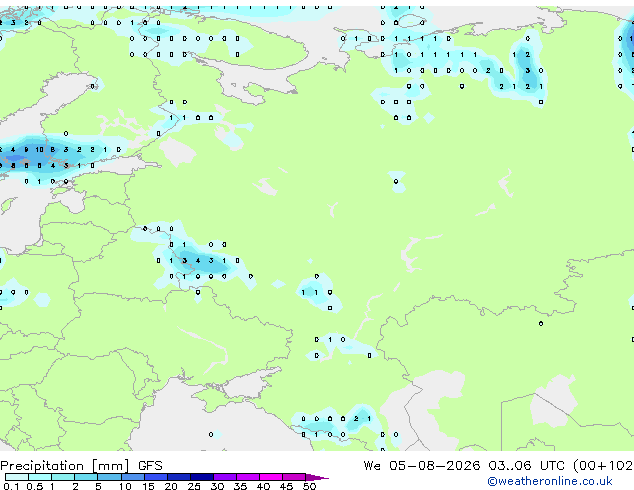Select legend swatch between 2 and 5
The image size is (634, 490).
tap(86, 477)
